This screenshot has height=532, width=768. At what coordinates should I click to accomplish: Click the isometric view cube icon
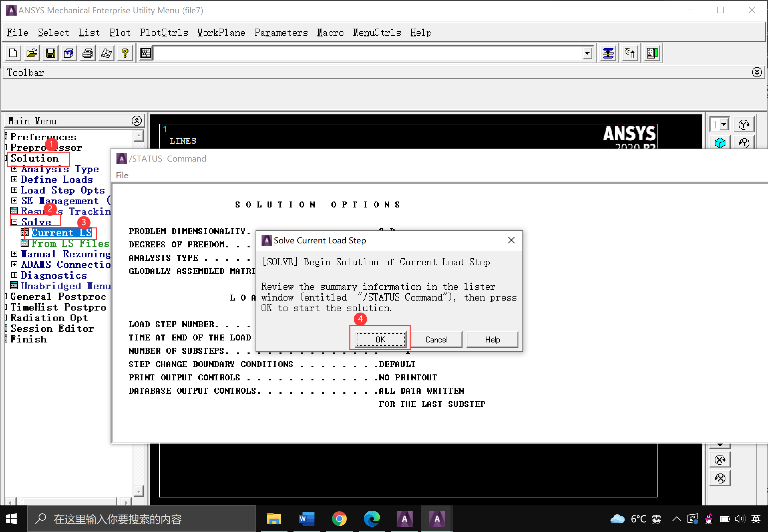[x=720, y=143]
